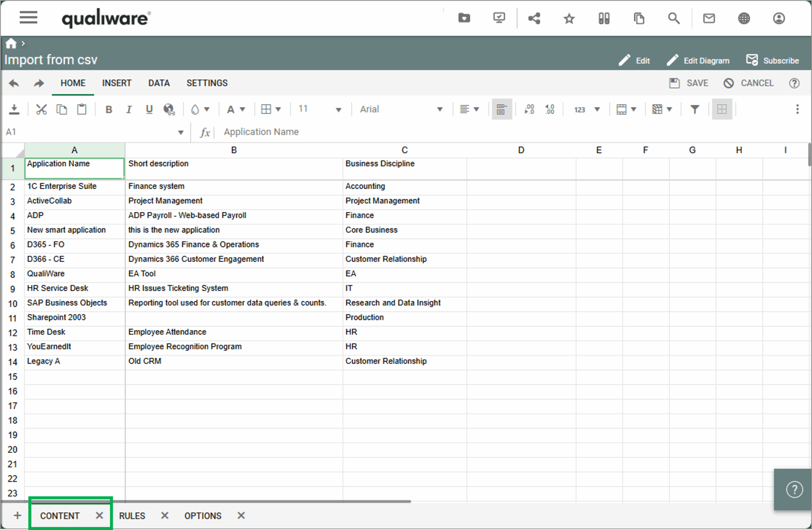Open the mail envelope icon
812x530 pixels.
709,18
